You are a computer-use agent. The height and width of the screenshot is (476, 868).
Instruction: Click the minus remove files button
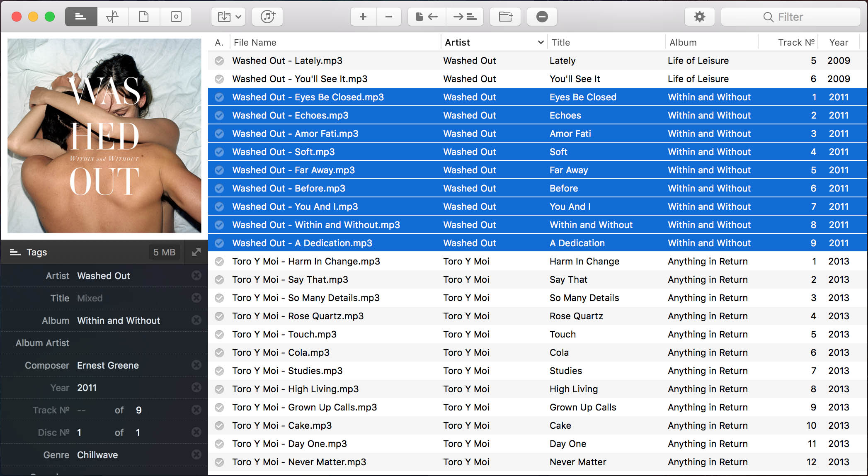389,17
